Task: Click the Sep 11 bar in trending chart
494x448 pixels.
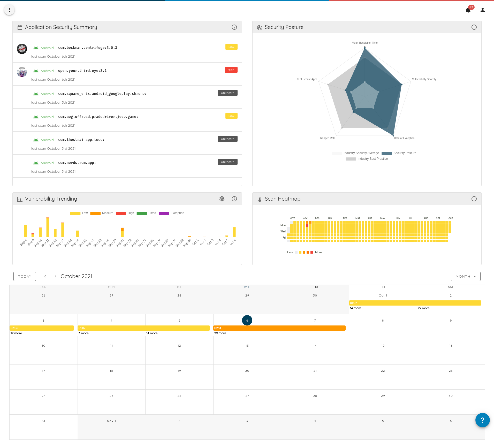Action: coord(48,227)
